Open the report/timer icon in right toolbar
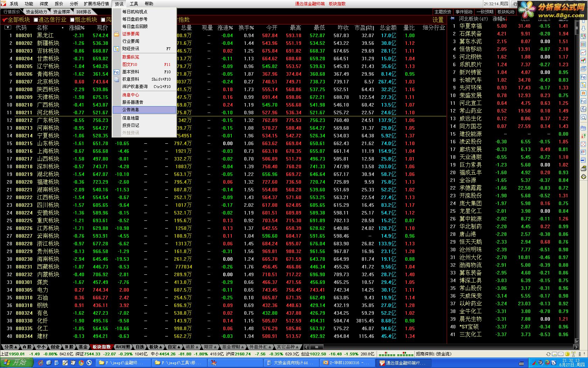588x368 pixels. [583, 36]
